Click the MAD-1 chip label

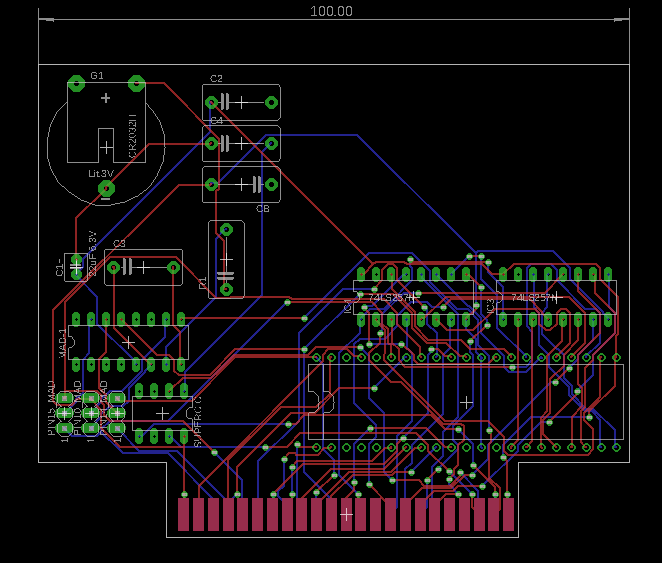pos(62,343)
